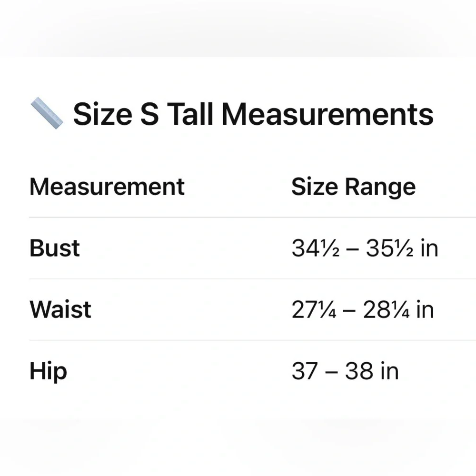Click the 34½ bust lower value
476x476 pixels.
pos(315,248)
